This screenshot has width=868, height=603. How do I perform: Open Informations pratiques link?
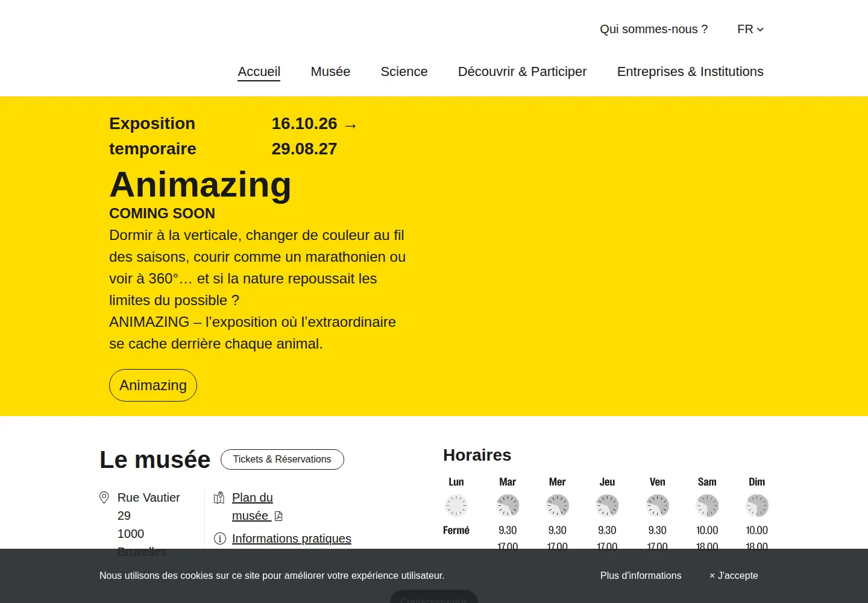coord(292,538)
